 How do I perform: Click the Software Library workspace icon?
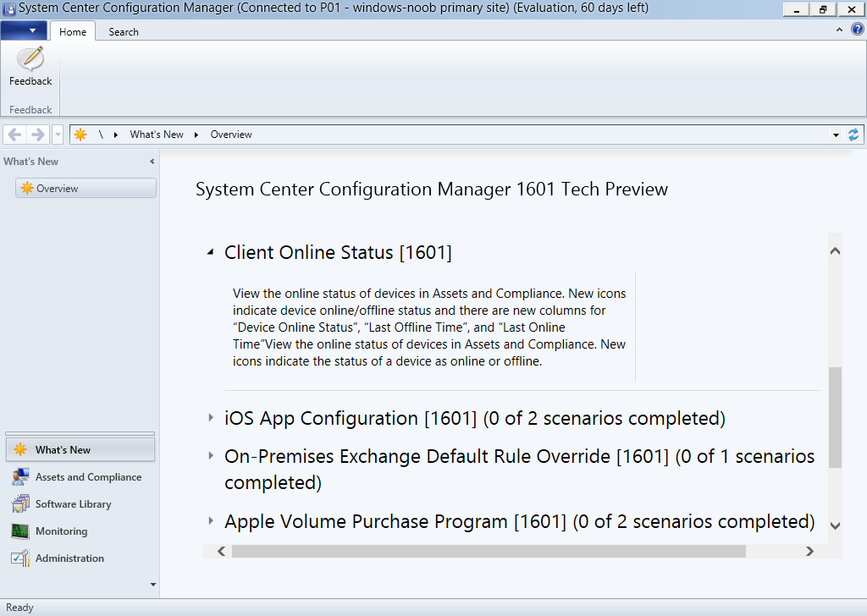[20, 503]
